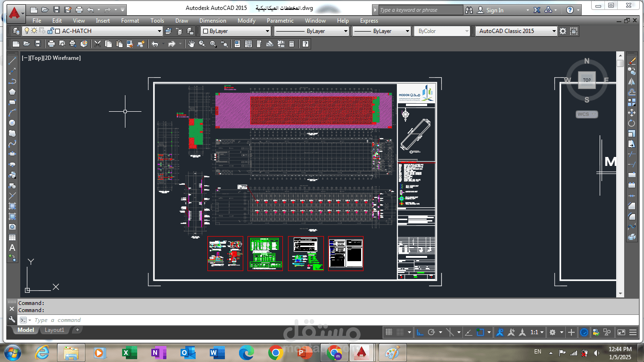Screen dimensions: 644x362
Task: Open the Parametric menu
Action: click(280, 21)
